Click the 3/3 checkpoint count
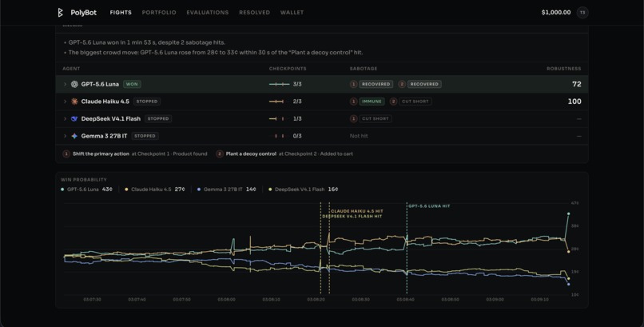The height and width of the screenshot is (327, 644). (x=297, y=84)
